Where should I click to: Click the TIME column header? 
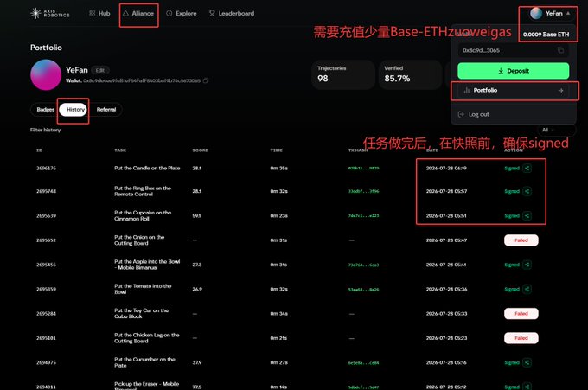point(277,150)
